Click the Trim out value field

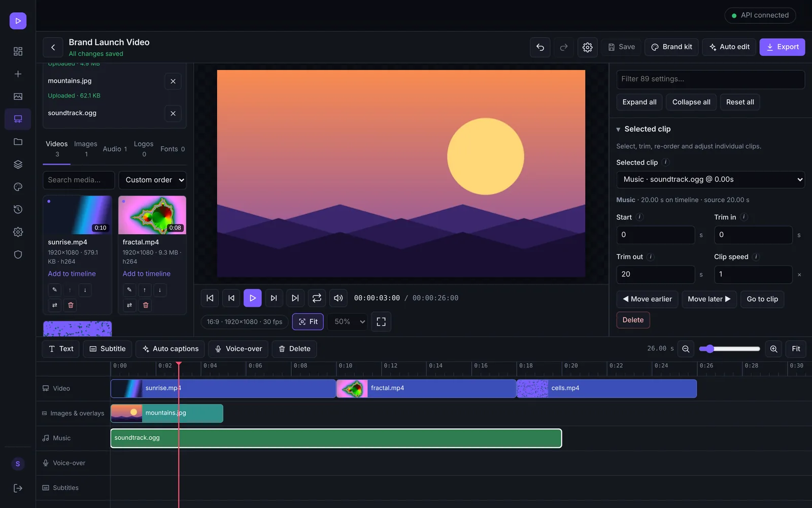coord(655,274)
